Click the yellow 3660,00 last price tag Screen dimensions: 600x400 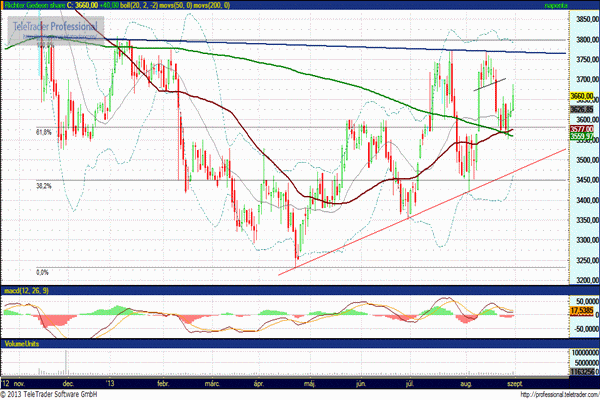pos(582,95)
